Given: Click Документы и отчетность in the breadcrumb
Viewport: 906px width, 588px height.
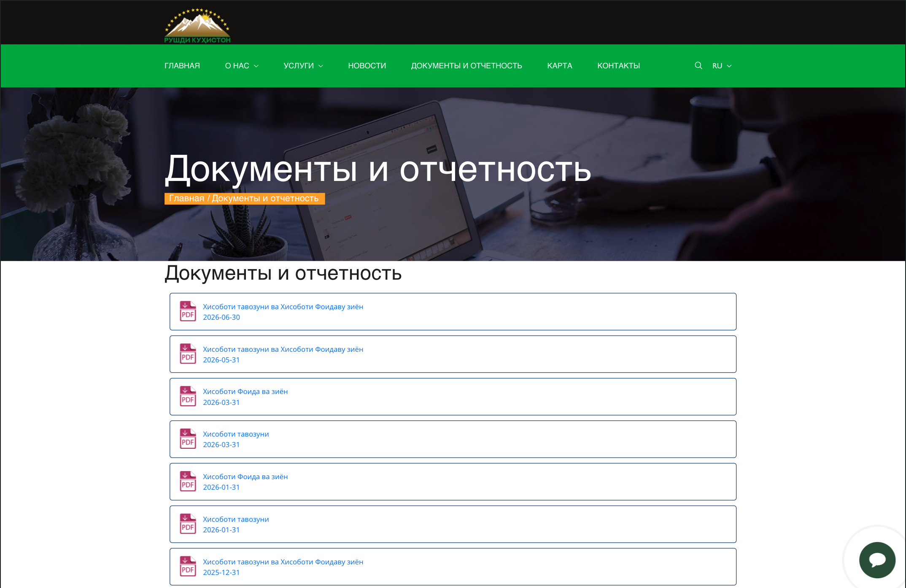Looking at the screenshot, I should 265,198.
